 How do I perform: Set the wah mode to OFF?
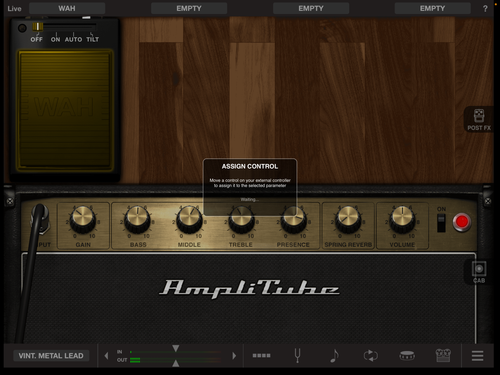click(x=37, y=39)
